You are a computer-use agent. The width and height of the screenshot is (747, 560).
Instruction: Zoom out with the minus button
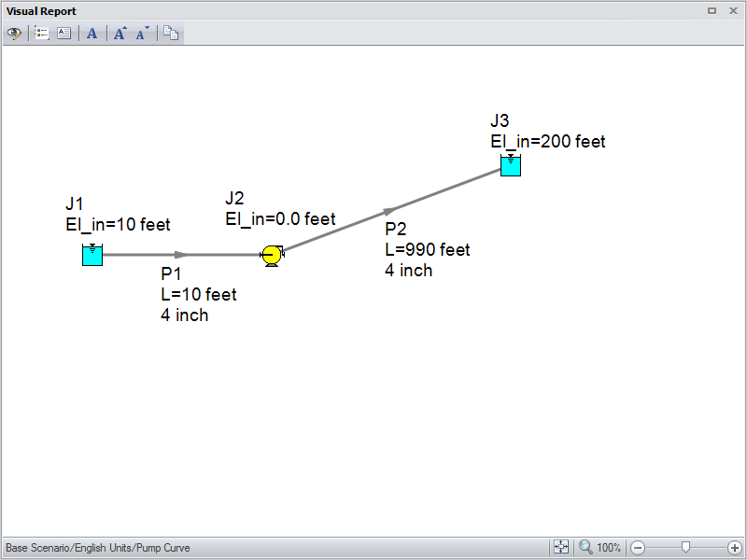(x=638, y=548)
